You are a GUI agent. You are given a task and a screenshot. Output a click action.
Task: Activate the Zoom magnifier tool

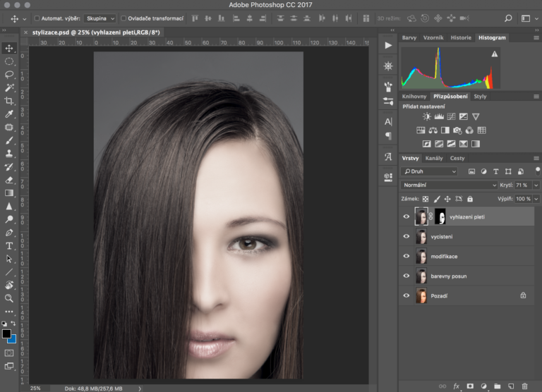click(x=9, y=298)
